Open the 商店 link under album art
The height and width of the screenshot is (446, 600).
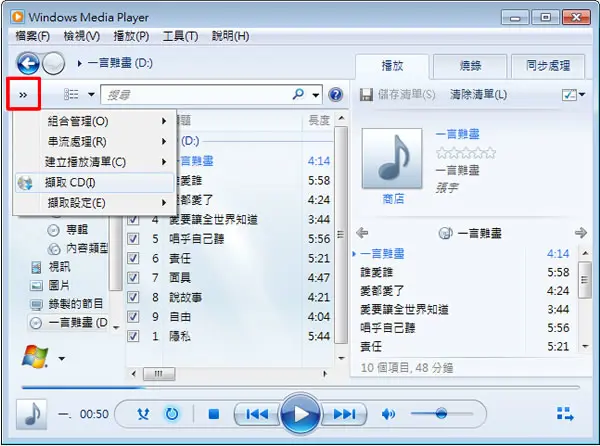(x=393, y=199)
